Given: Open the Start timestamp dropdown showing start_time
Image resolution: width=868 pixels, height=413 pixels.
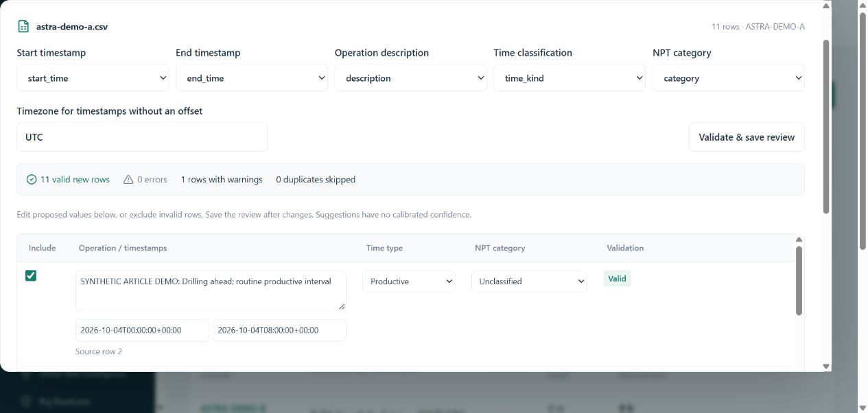Looking at the screenshot, I should (93, 78).
